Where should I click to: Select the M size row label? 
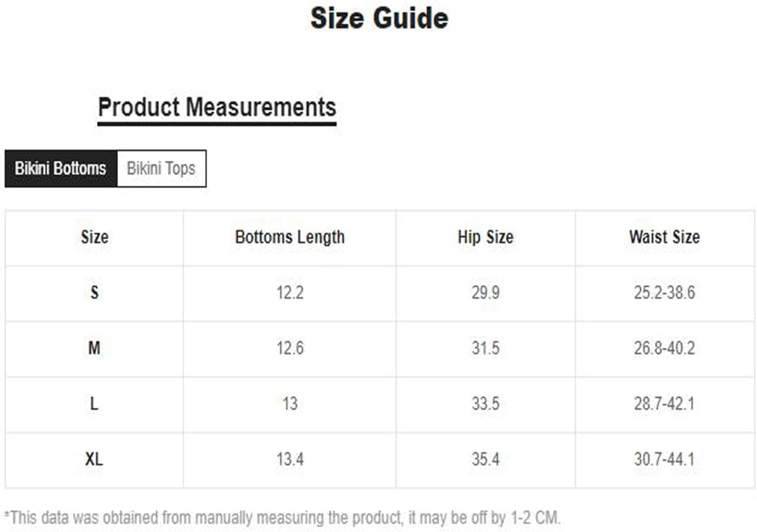(x=94, y=349)
